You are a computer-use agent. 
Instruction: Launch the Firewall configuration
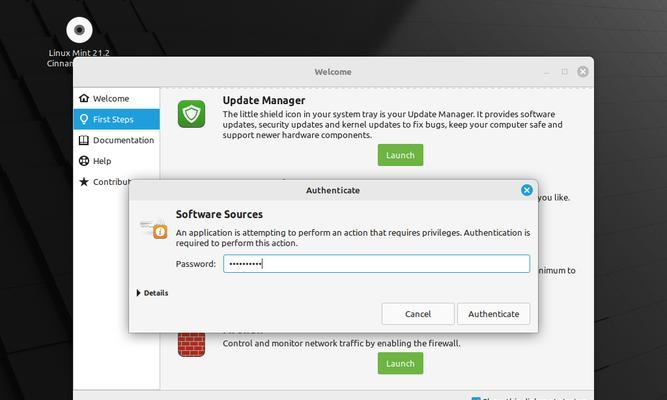(x=400, y=363)
